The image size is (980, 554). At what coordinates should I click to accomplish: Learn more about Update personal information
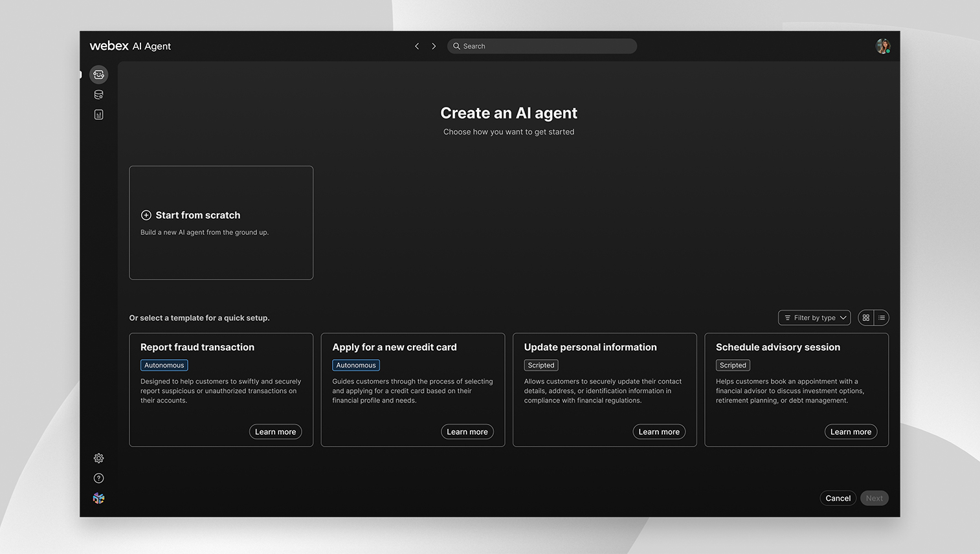click(658, 432)
